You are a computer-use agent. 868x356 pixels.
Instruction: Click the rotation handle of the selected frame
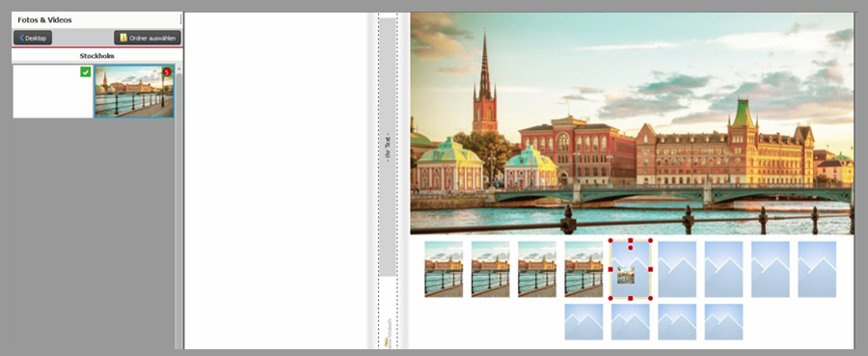pos(631,248)
